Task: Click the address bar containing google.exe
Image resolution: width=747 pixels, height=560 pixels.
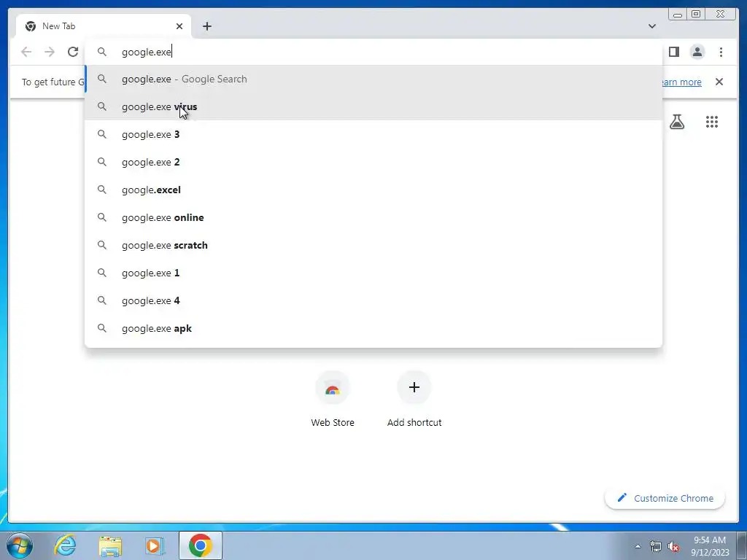Action: click(373, 52)
